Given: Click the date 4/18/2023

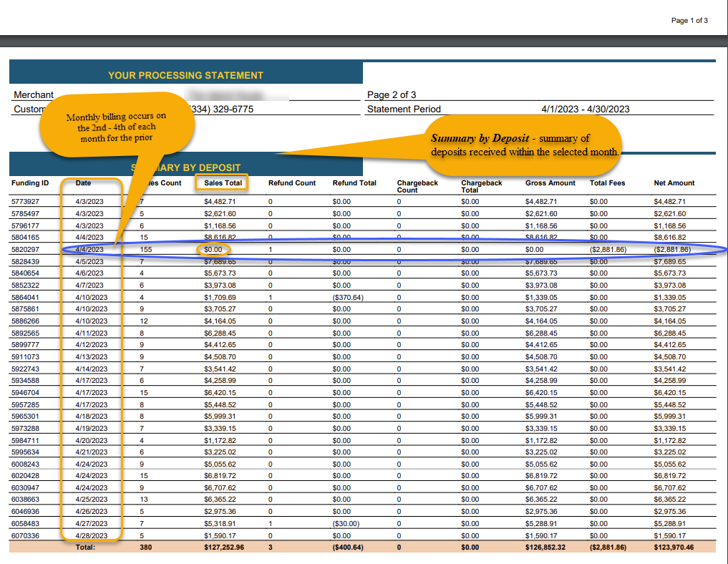Looking at the screenshot, I should [92, 416].
